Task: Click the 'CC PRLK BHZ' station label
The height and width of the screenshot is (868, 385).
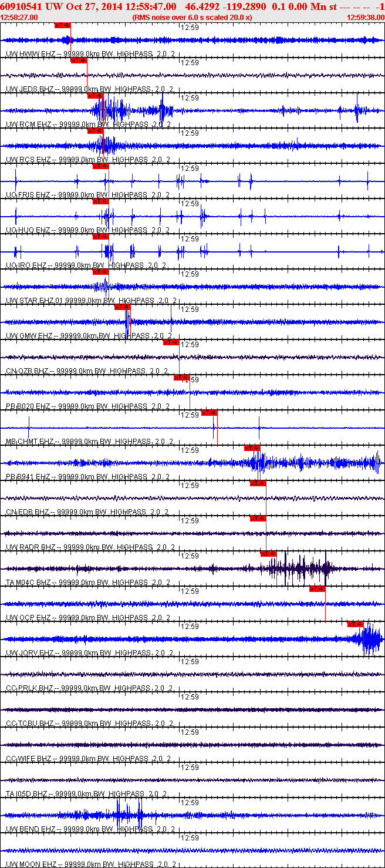Action: (28, 688)
